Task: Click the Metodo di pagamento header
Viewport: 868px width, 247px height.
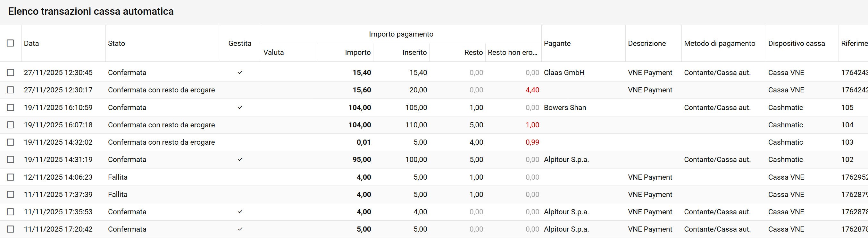Action: point(719,44)
